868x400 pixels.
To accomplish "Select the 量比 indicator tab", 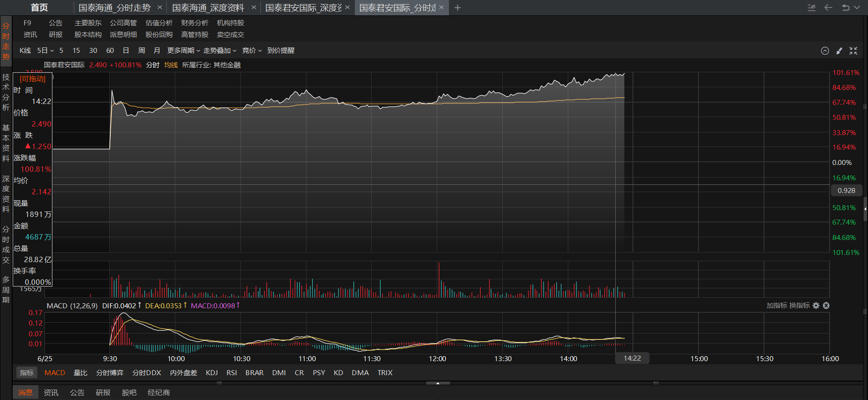I will (x=80, y=373).
